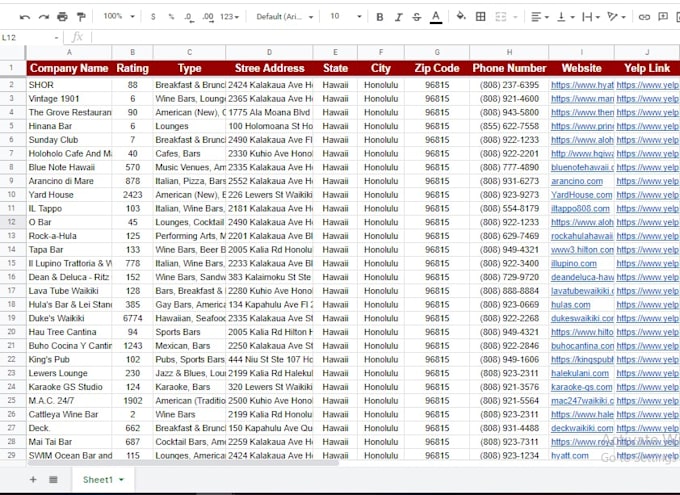Open the iltappo808.com website link
The height and width of the screenshot is (495, 680).
(x=580, y=209)
